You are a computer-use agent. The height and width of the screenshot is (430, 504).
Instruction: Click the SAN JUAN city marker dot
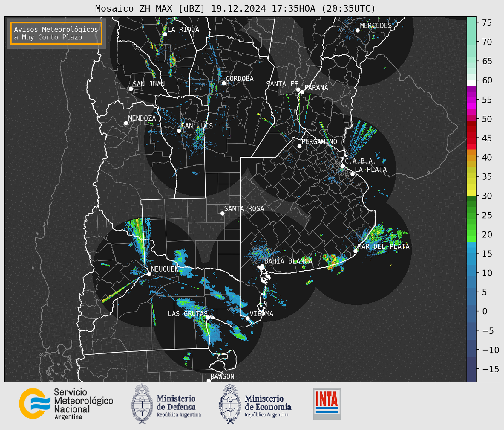coord(131,89)
